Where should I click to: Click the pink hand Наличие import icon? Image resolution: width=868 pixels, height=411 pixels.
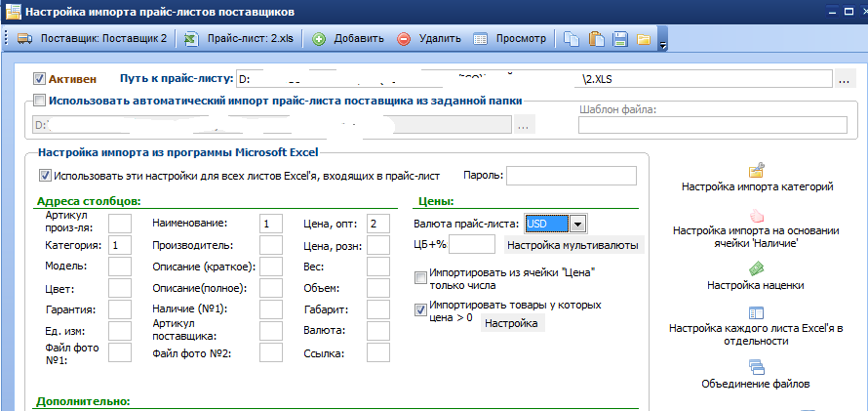pyautogui.click(x=756, y=215)
